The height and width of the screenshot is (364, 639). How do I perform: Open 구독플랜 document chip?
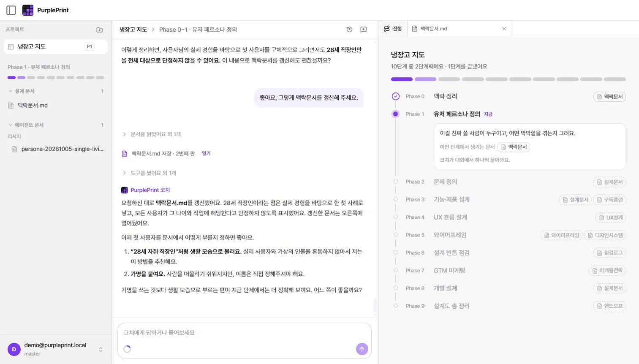(609, 200)
